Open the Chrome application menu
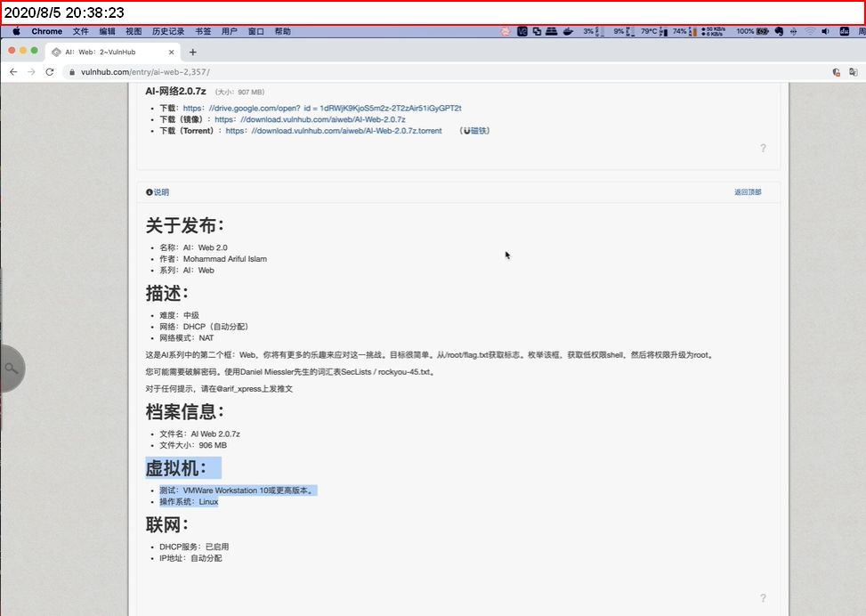The image size is (866, 616). (47, 31)
